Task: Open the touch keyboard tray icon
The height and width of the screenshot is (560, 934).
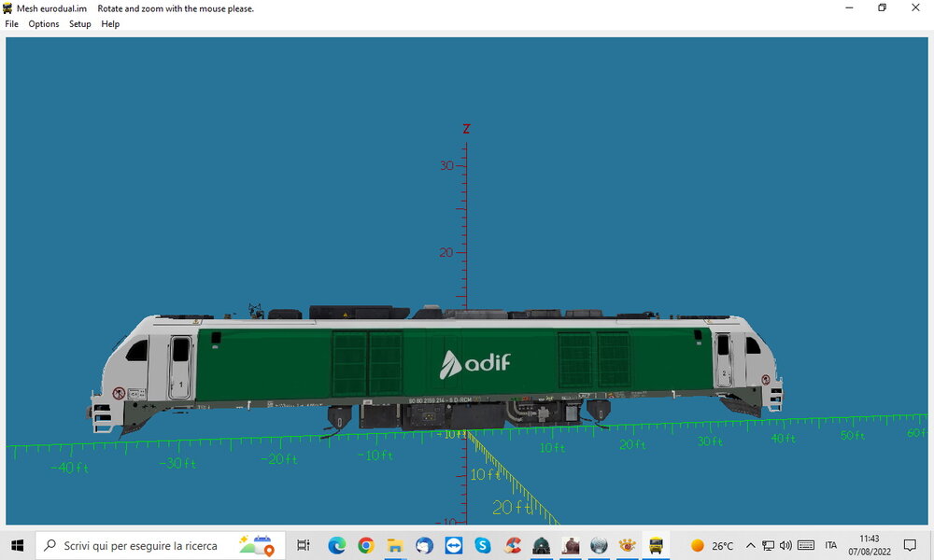Action: click(806, 545)
